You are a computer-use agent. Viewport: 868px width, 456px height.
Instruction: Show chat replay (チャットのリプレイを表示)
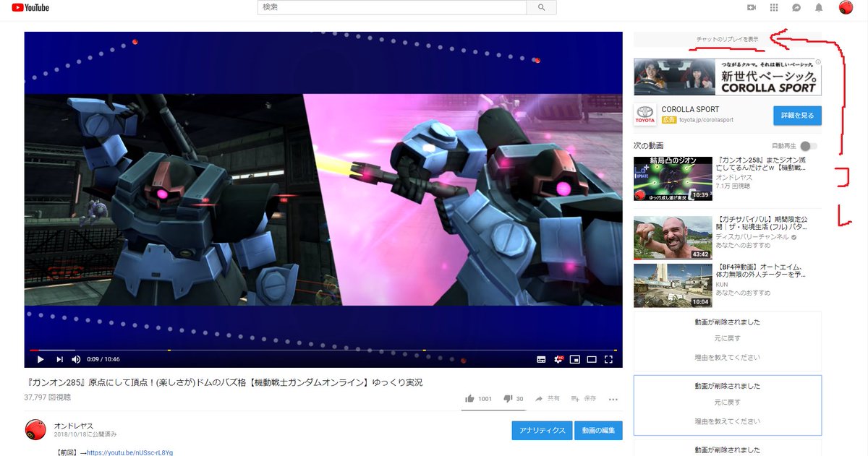pyautogui.click(x=727, y=39)
